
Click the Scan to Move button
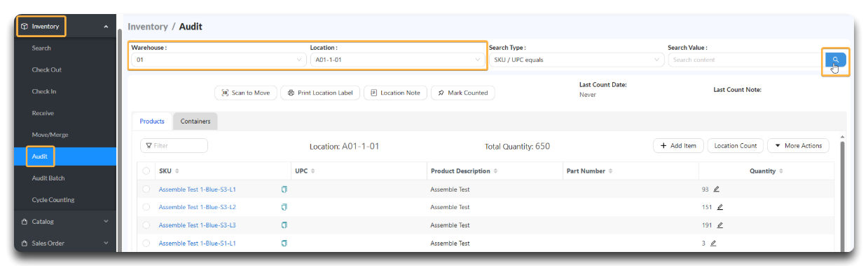[x=246, y=93]
